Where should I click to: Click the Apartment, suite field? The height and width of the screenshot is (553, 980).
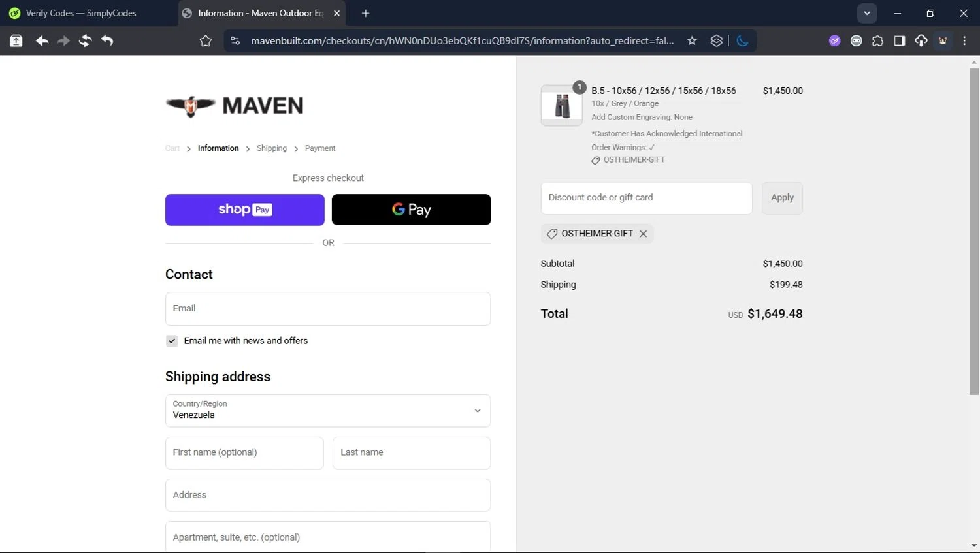coord(328,537)
